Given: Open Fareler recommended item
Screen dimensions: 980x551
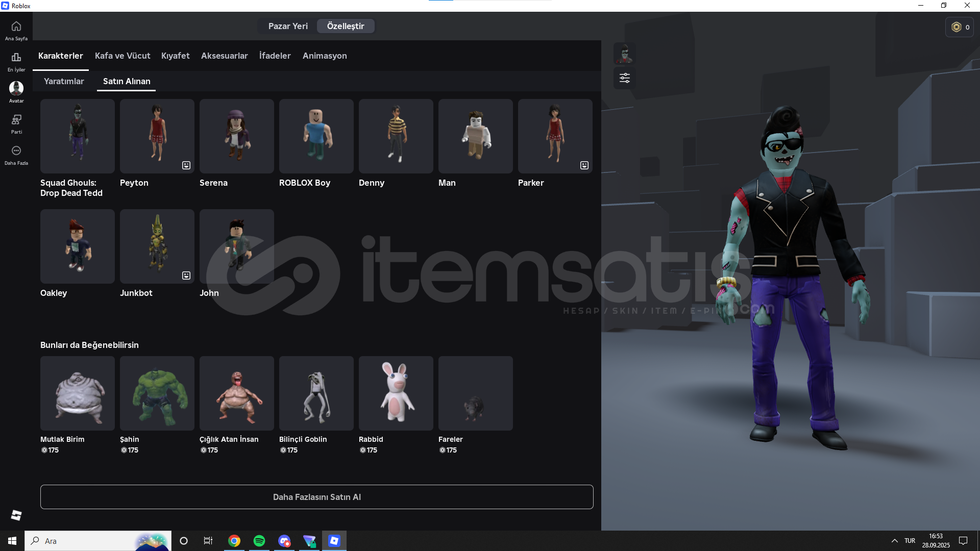Looking at the screenshot, I should tap(476, 393).
